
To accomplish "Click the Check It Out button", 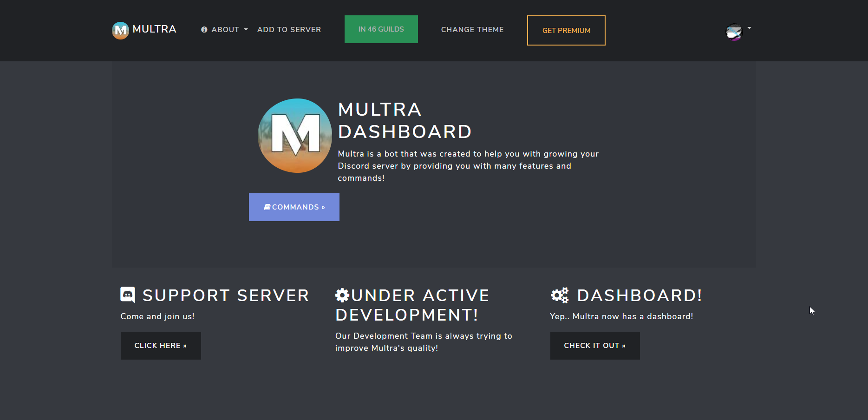I will pyautogui.click(x=595, y=346).
